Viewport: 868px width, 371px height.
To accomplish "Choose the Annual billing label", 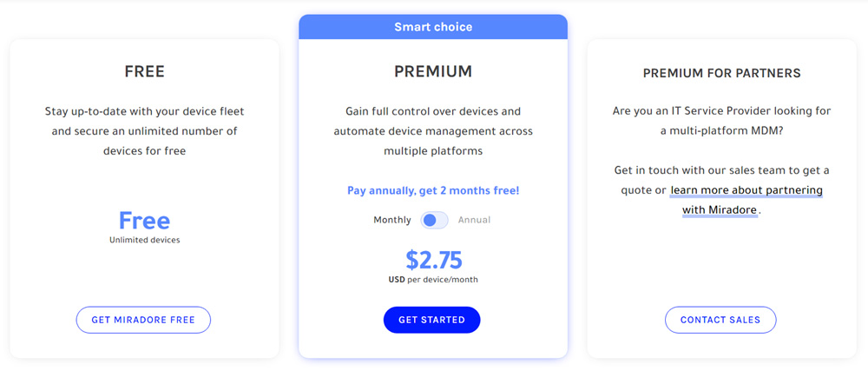I will click(475, 220).
